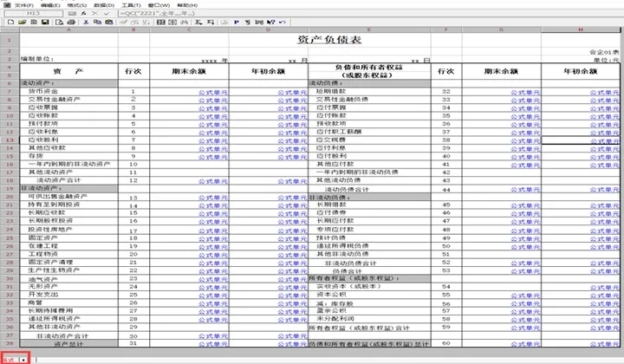The image size is (624, 364).
Task: Click 公式单元 link in 货币资金 期末余额
Action: pyautogui.click(x=213, y=92)
